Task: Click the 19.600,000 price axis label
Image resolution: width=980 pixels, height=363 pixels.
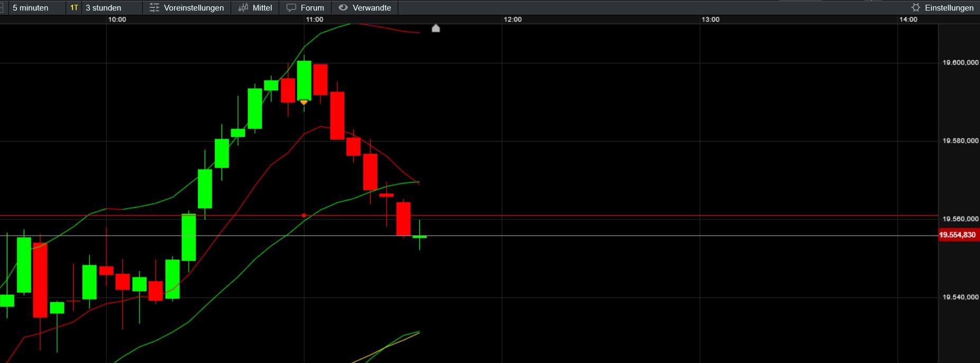Action: (960, 62)
